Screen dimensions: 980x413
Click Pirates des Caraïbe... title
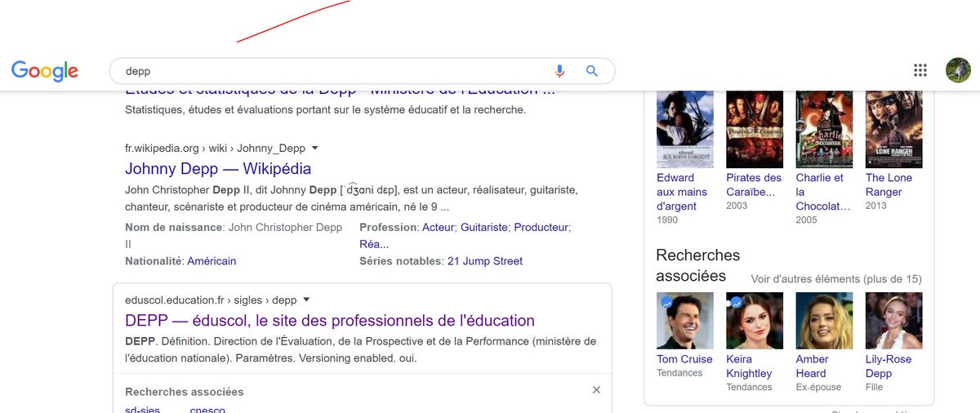pyautogui.click(x=754, y=184)
